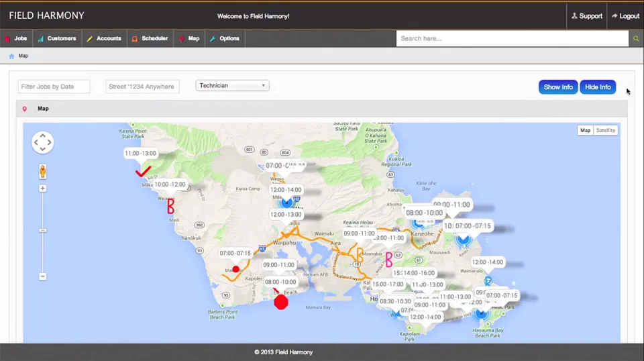Focus the Street address field
Image resolution: width=644 pixels, height=361 pixels.
coord(142,87)
